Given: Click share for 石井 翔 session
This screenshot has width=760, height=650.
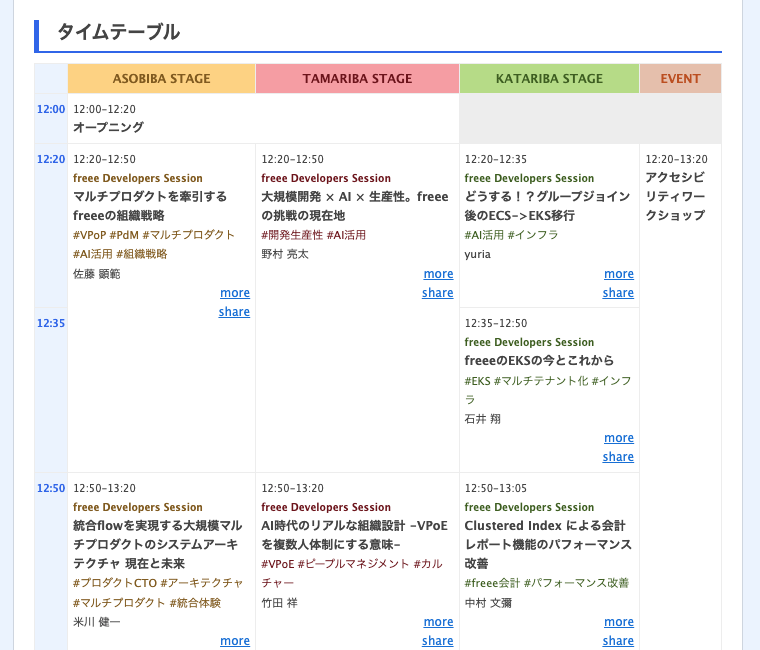Looking at the screenshot, I should click(x=618, y=457).
